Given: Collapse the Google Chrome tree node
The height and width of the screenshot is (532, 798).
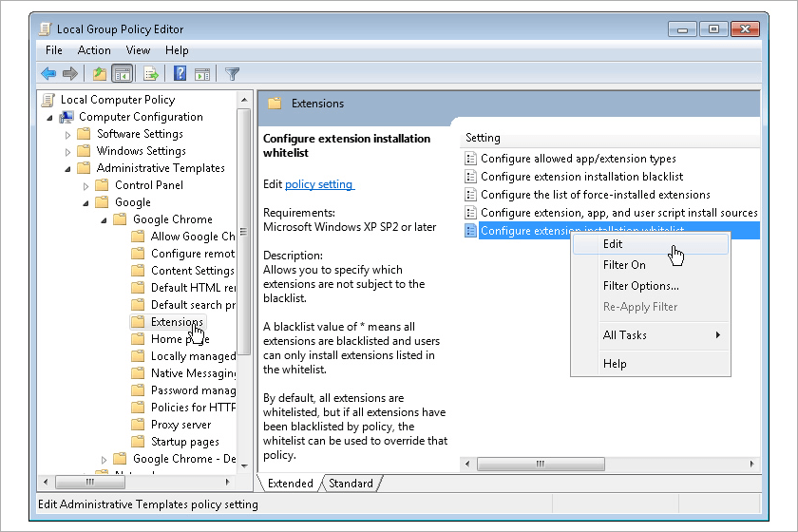Looking at the screenshot, I should (x=104, y=219).
